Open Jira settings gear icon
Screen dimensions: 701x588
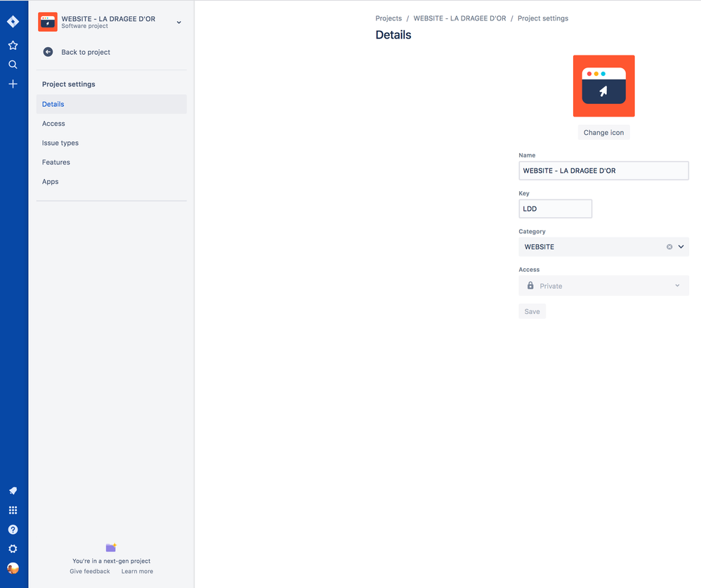pyautogui.click(x=13, y=549)
